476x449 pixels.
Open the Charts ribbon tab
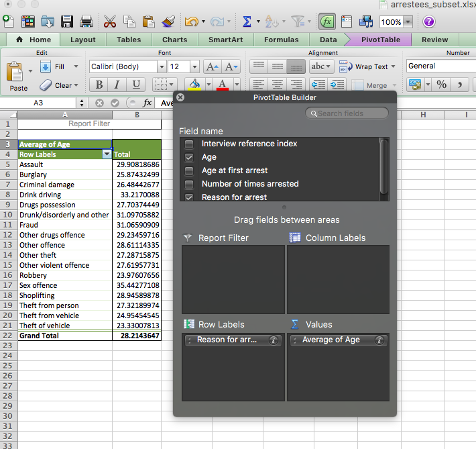(x=174, y=40)
